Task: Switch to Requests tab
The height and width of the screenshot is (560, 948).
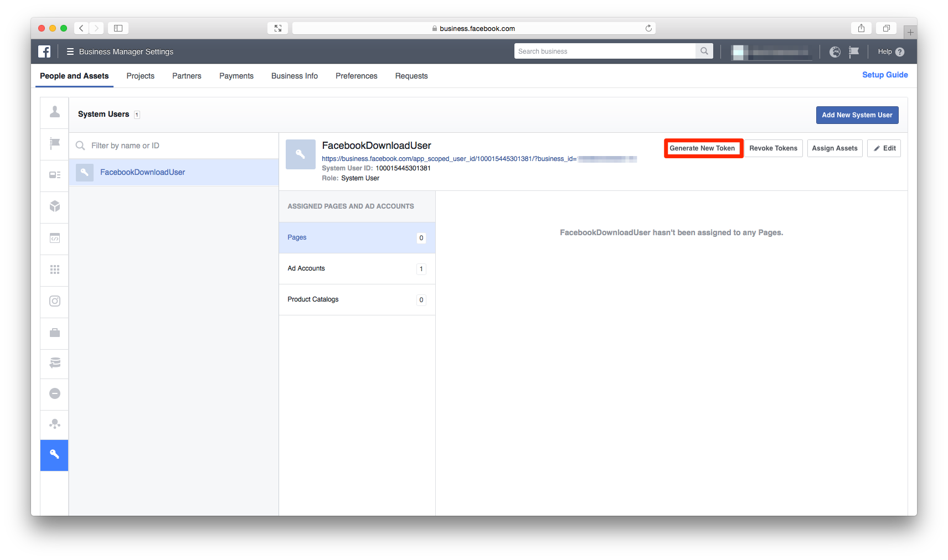Action: pos(411,76)
